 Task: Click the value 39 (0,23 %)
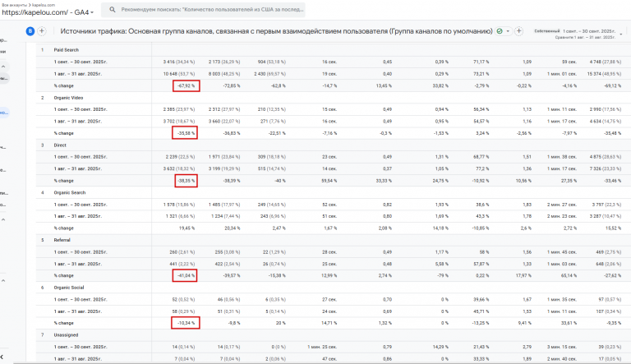(610, 347)
